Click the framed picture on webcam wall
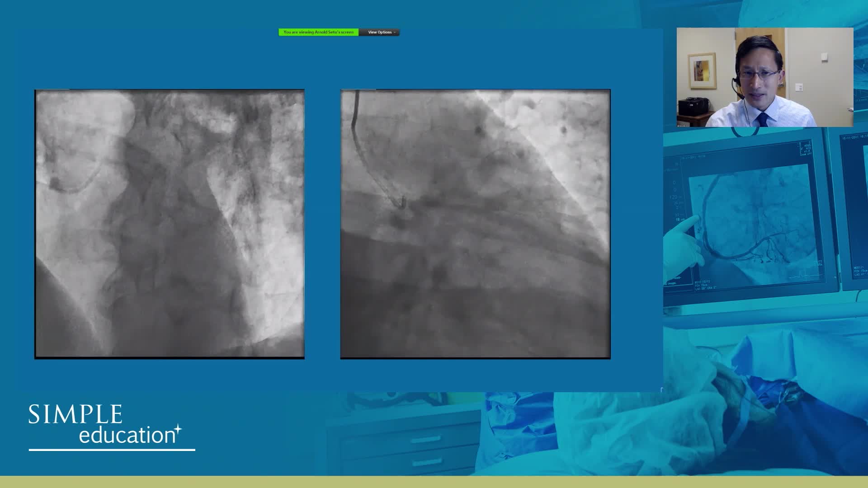This screenshot has width=868, height=488. [x=702, y=71]
